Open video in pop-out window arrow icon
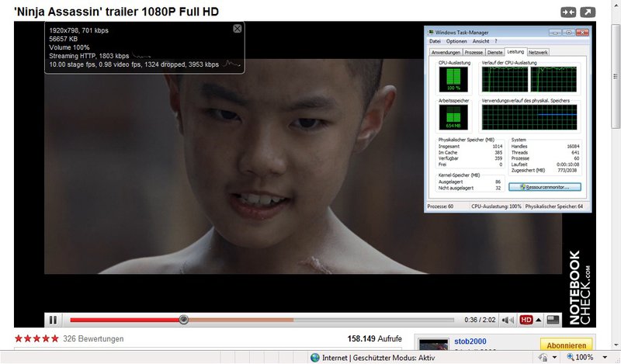The height and width of the screenshot is (364, 621). coord(588,12)
